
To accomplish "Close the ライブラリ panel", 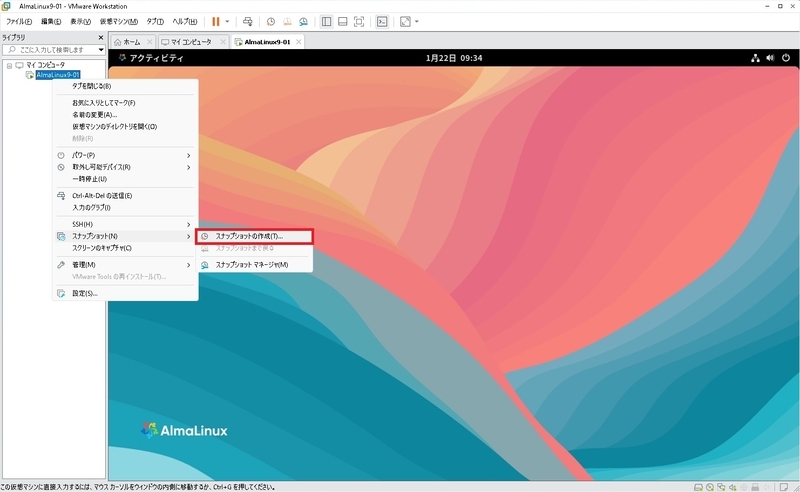I will point(101,37).
